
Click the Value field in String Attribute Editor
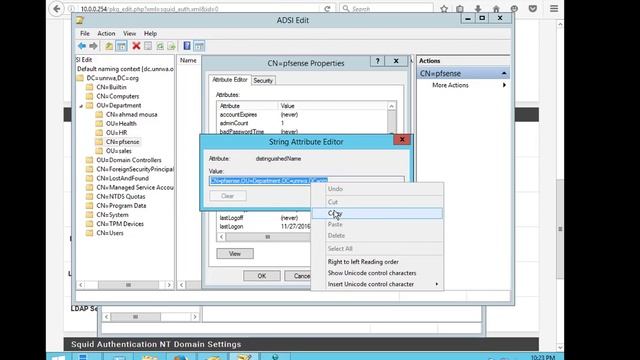tap(307, 180)
